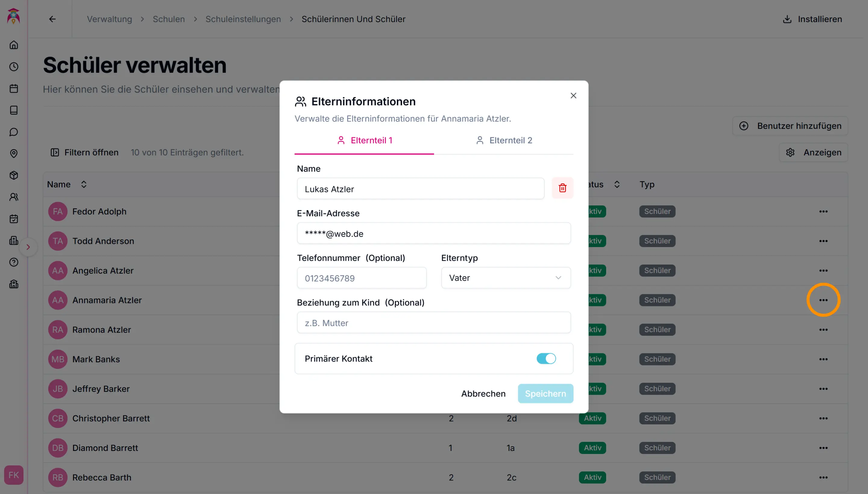
Task: Close the Elterninformationen dialog
Action: [x=573, y=96]
